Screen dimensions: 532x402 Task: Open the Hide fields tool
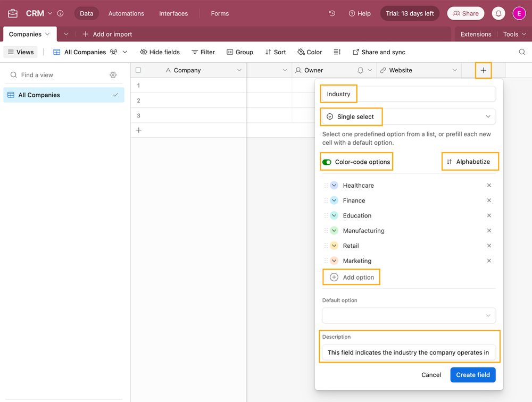click(x=160, y=52)
